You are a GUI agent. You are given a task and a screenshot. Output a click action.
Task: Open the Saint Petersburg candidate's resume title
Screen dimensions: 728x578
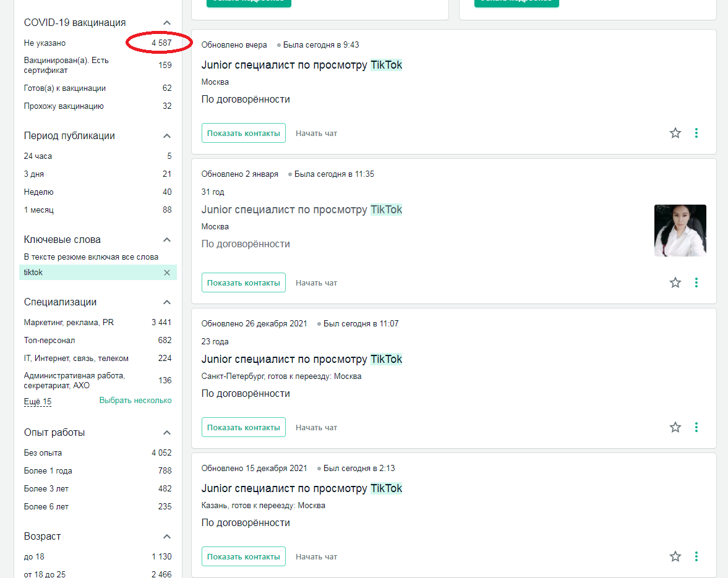point(302,359)
